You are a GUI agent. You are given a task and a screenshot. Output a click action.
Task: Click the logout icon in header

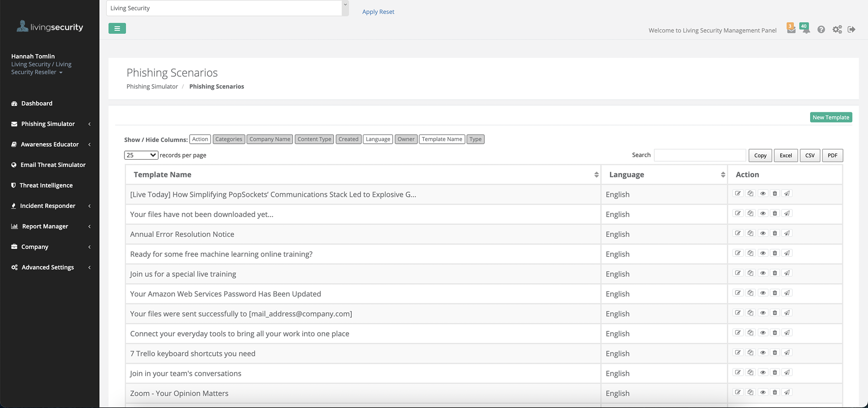point(852,29)
